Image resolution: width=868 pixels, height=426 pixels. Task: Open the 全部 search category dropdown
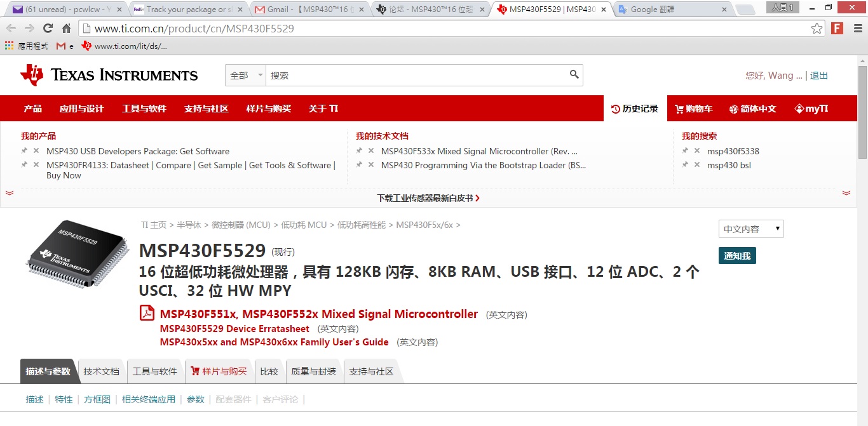245,75
